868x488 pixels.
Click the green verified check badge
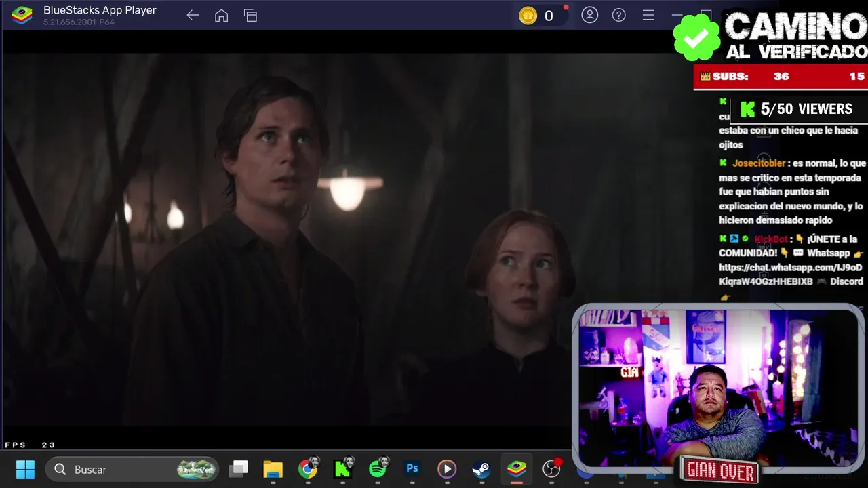click(696, 37)
